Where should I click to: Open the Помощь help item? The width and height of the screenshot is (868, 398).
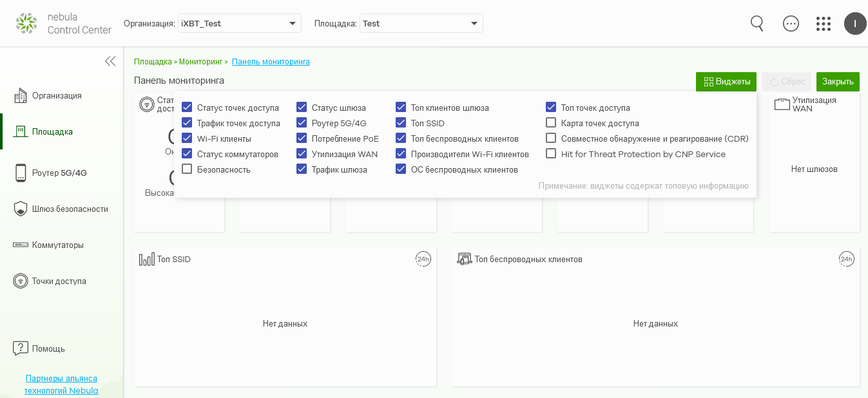click(48, 348)
